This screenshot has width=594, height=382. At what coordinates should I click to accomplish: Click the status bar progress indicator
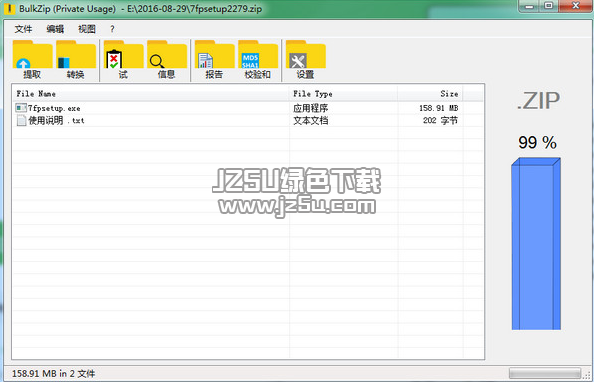(x=545, y=373)
